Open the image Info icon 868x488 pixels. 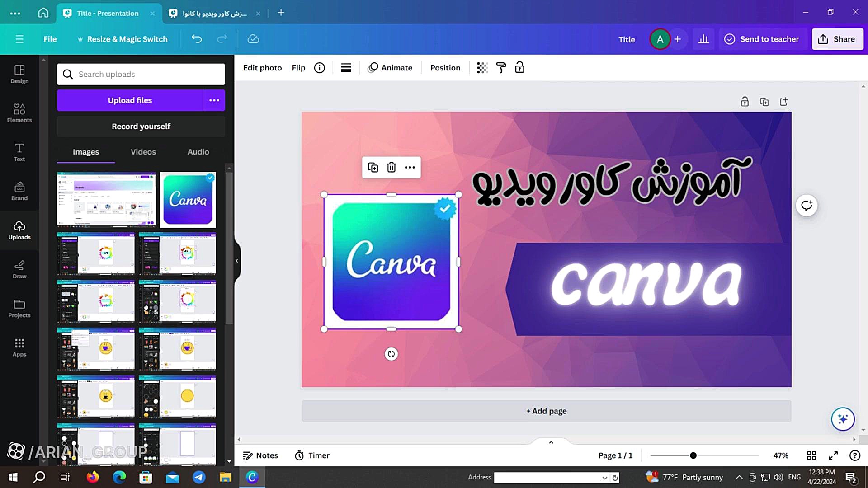pyautogui.click(x=320, y=68)
